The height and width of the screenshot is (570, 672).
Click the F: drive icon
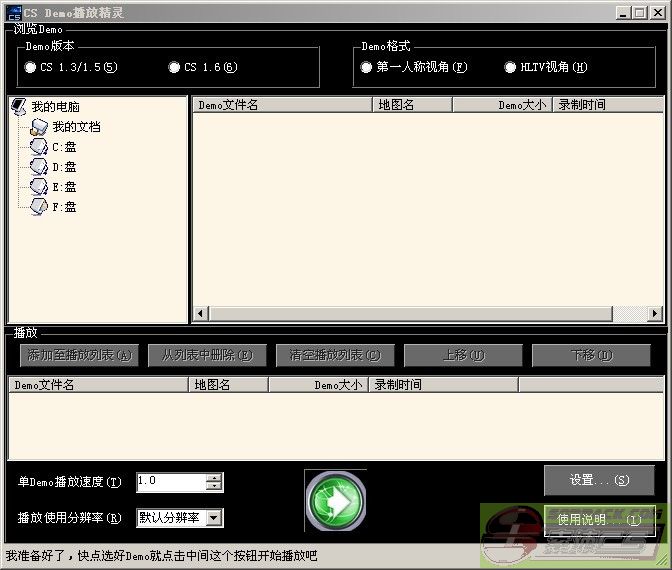(39, 207)
